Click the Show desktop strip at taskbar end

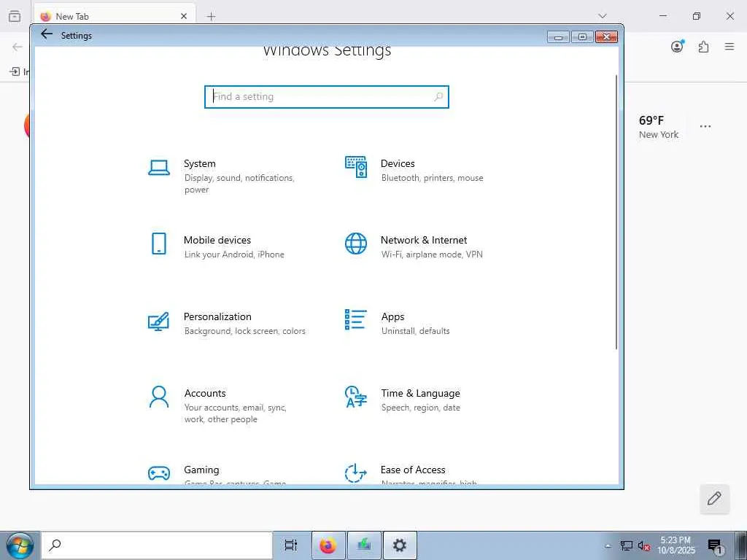click(x=741, y=545)
